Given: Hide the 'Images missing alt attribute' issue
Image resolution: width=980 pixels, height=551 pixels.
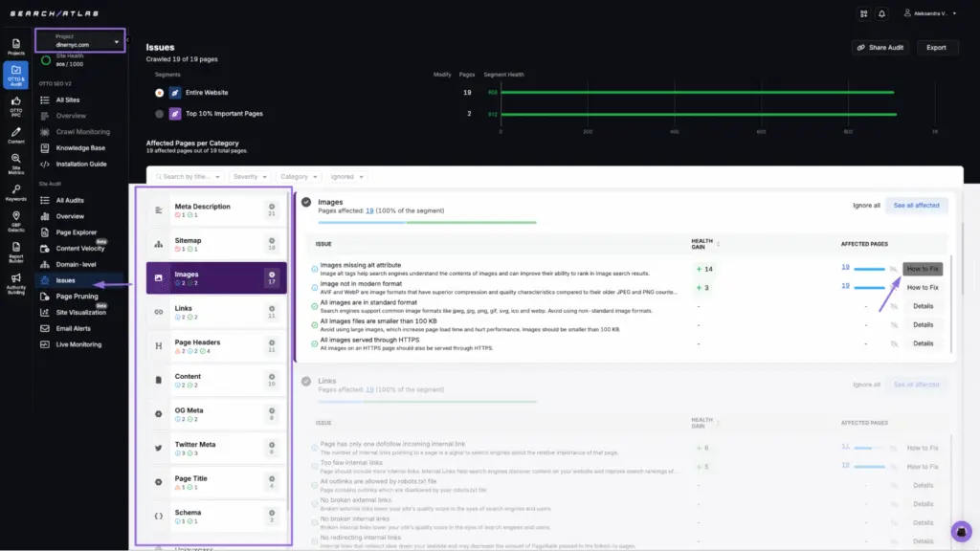Looking at the screenshot, I should (893, 270).
